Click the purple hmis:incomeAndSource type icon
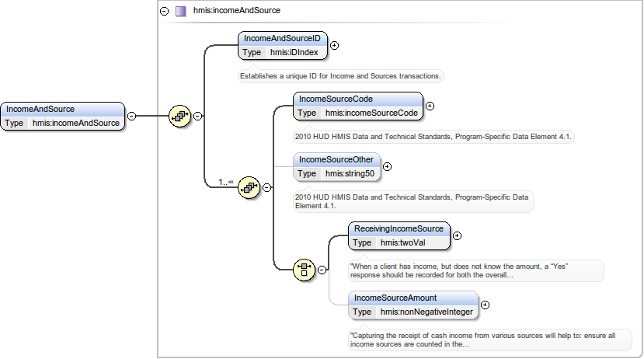This screenshot has width=644, height=359. 180,11
